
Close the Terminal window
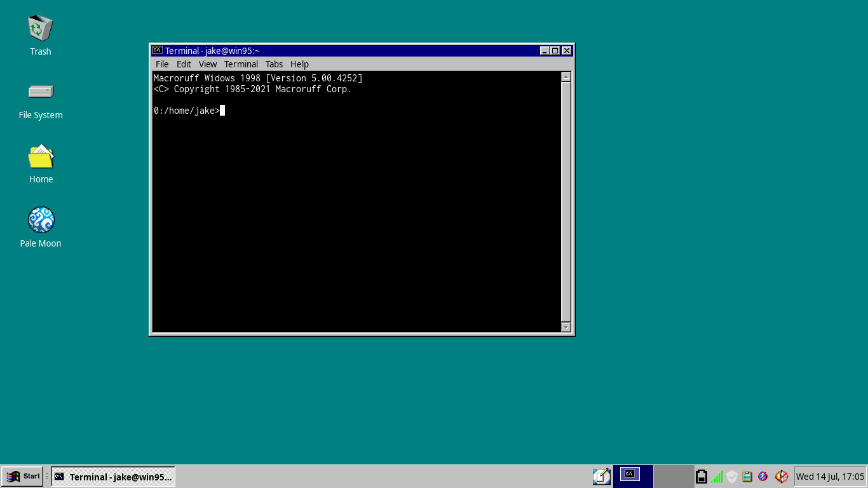pyautogui.click(x=567, y=51)
